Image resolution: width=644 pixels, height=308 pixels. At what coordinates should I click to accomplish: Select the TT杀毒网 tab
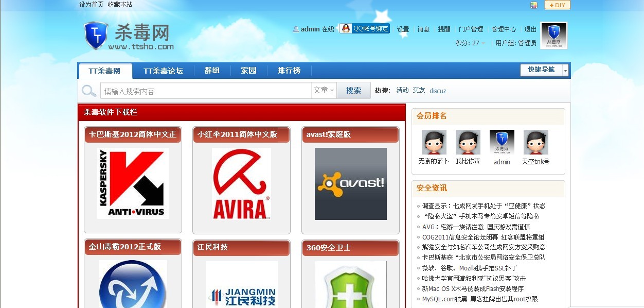tap(105, 71)
